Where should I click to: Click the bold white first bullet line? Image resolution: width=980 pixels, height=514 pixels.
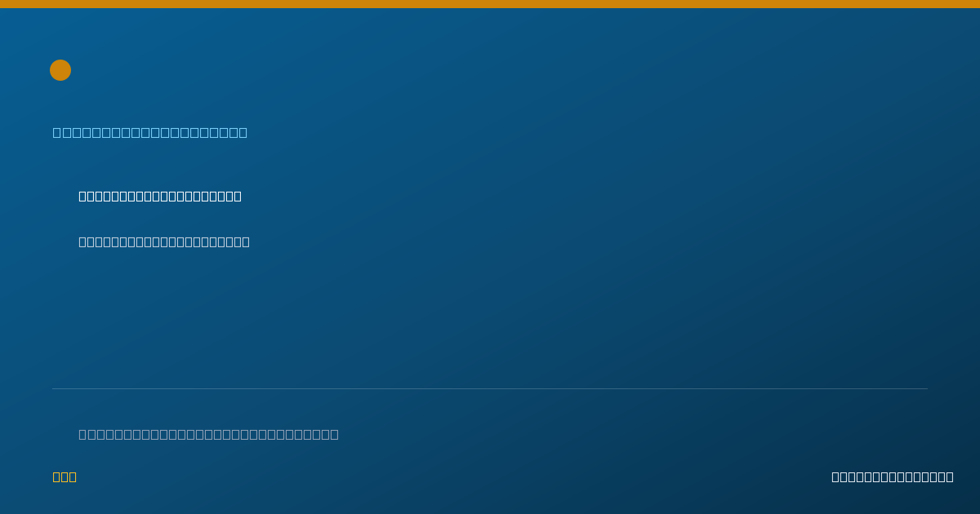(x=160, y=196)
